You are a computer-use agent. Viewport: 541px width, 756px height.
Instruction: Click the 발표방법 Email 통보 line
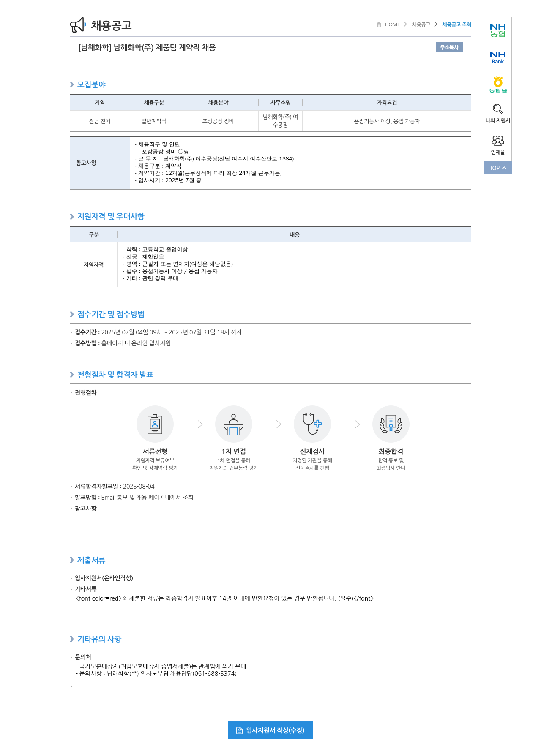[x=134, y=498]
